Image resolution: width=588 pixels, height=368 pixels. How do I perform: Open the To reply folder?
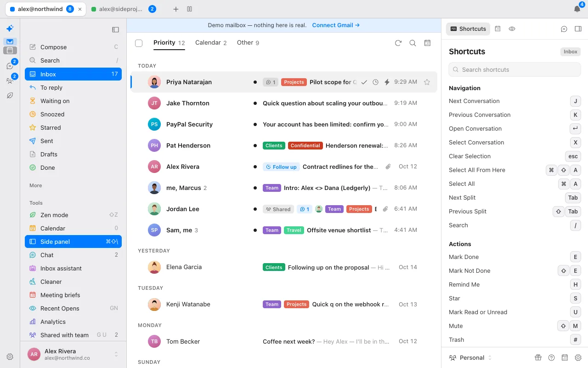pos(73,87)
